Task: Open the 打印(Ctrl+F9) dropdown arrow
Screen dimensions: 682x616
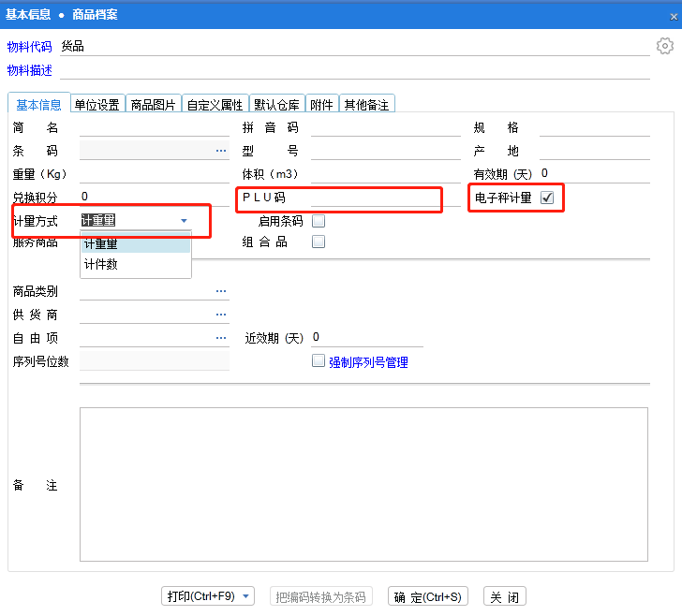Action: pos(245,596)
